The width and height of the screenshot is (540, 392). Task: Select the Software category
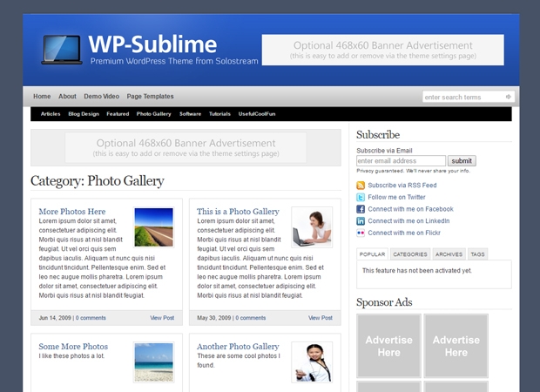[x=190, y=114]
